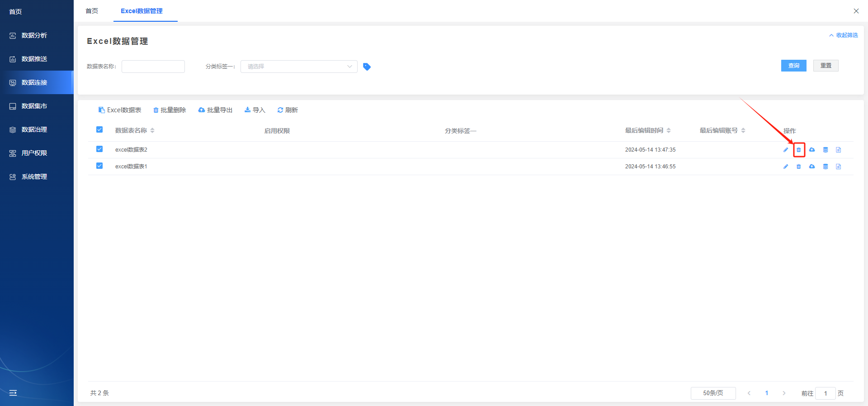Viewport: 868px width, 406px height.
Task: Click the pencil edit icon for excel数据表2
Action: click(786, 150)
